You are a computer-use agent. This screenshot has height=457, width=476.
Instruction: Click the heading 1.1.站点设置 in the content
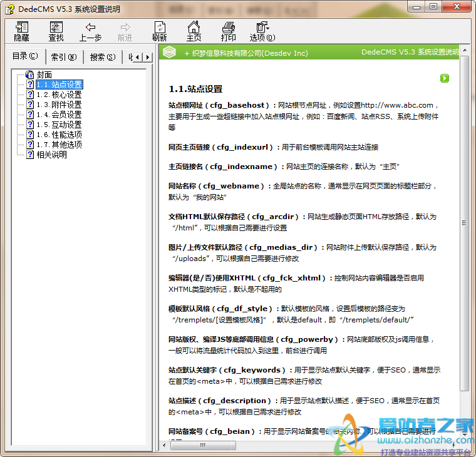(x=195, y=89)
